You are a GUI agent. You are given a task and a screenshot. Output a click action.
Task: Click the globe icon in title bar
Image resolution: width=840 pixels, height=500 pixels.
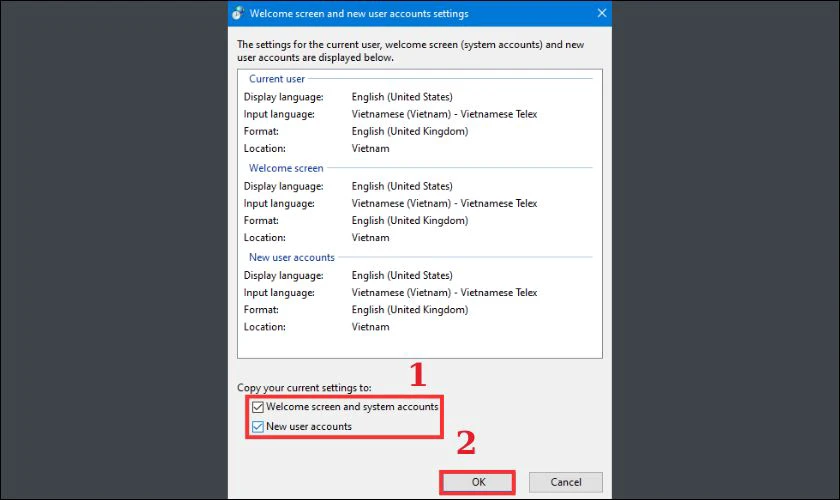click(x=238, y=13)
